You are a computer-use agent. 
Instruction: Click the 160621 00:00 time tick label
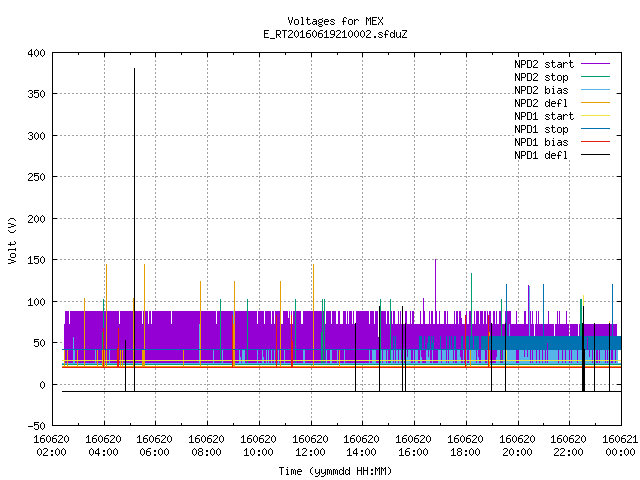620,446
